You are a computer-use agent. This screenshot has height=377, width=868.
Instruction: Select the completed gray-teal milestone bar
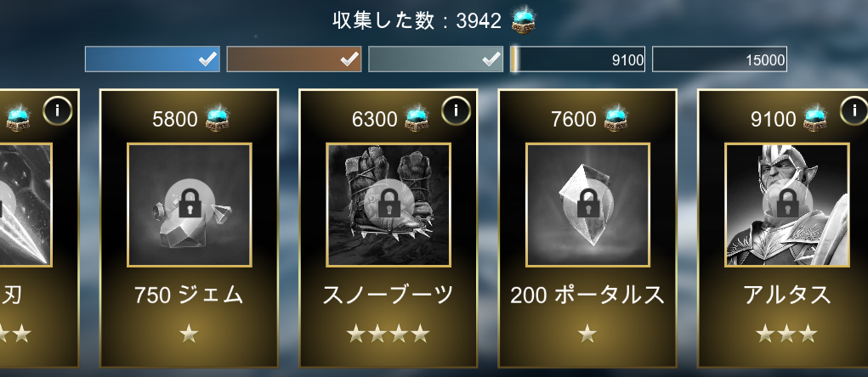[x=435, y=59]
